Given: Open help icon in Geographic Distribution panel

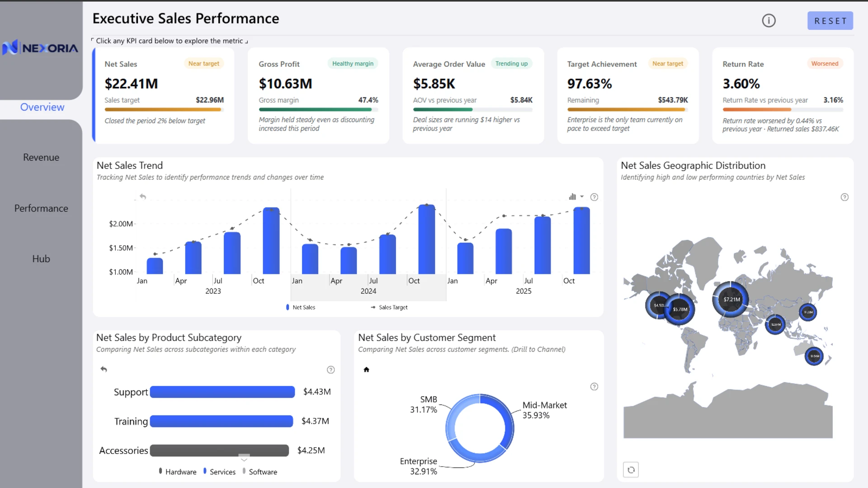Looking at the screenshot, I should click(x=844, y=197).
